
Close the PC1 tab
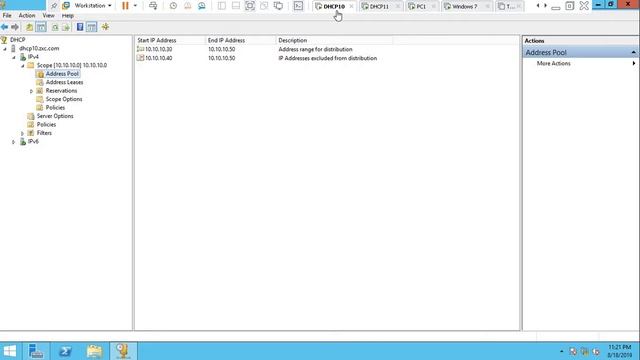coord(433,7)
